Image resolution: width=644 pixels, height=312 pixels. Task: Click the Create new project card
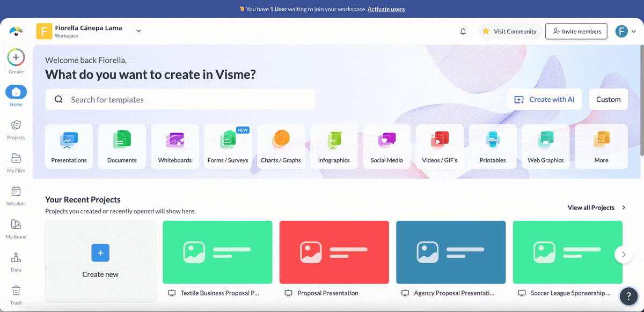tap(100, 262)
